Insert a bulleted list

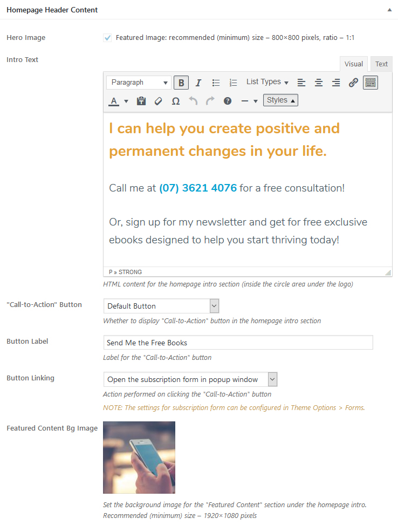point(216,83)
